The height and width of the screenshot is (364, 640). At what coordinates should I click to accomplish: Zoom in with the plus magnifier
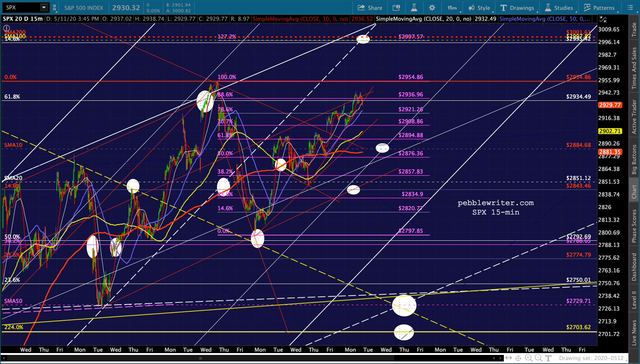coord(528,358)
